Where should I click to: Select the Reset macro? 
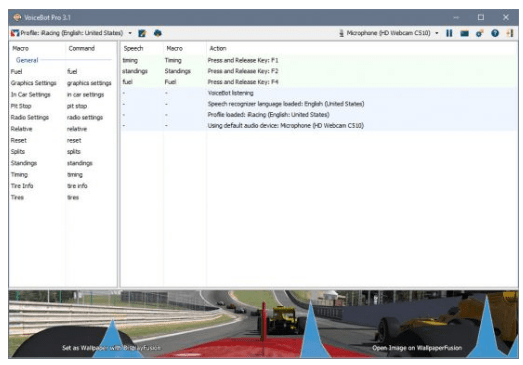(19, 140)
